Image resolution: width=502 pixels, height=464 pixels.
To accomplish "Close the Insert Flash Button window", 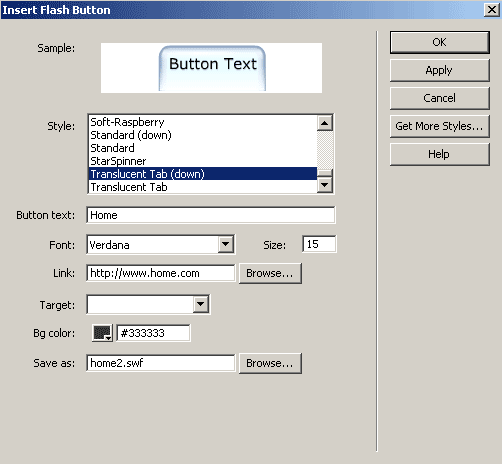I will pos(492,10).
